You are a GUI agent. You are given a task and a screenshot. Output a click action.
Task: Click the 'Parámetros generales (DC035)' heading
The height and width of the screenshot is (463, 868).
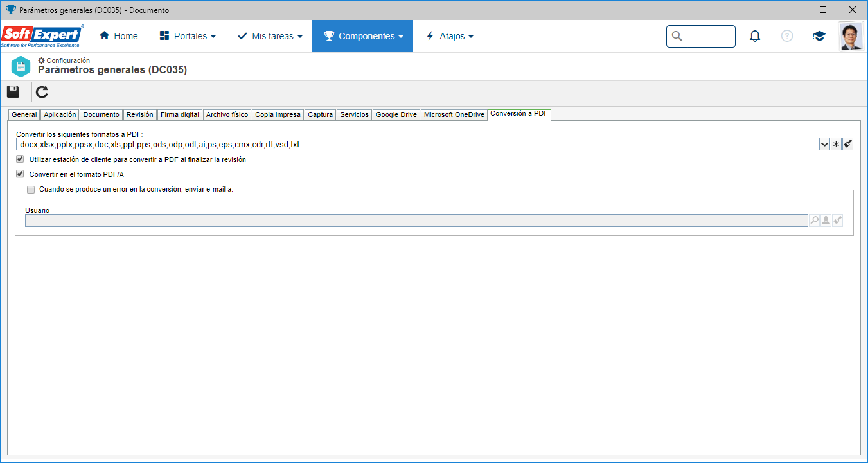[112, 70]
